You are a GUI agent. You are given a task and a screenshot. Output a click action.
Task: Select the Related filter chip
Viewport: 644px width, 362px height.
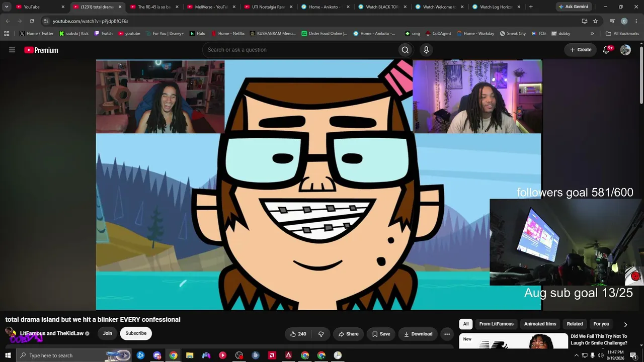(575, 324)
